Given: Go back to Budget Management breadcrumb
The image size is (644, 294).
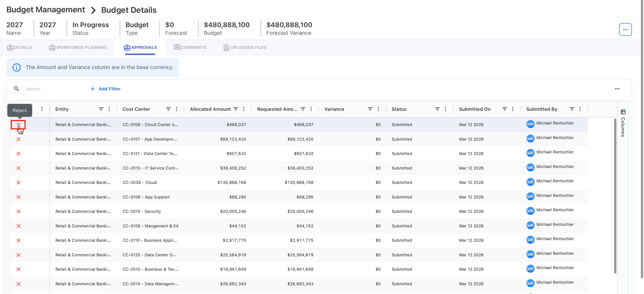Looking at the screenshot, I should pyautogui.click(x=46, y=10).
